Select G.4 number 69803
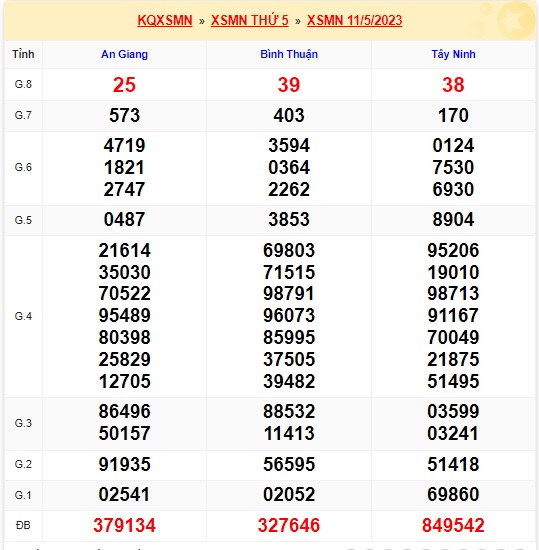 (289, 250)
